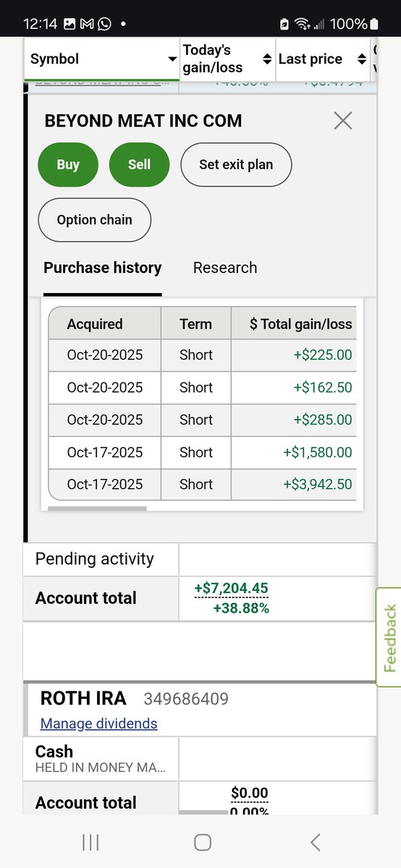Viewport: 401px width, 868px height.
Task: Open the Option chain
Action: (94, 220)
